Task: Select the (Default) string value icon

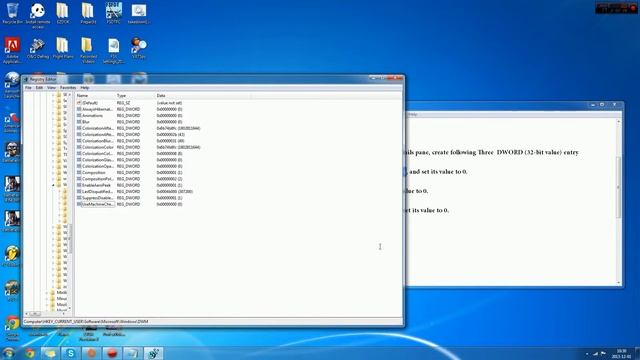Action: point(79,103)
